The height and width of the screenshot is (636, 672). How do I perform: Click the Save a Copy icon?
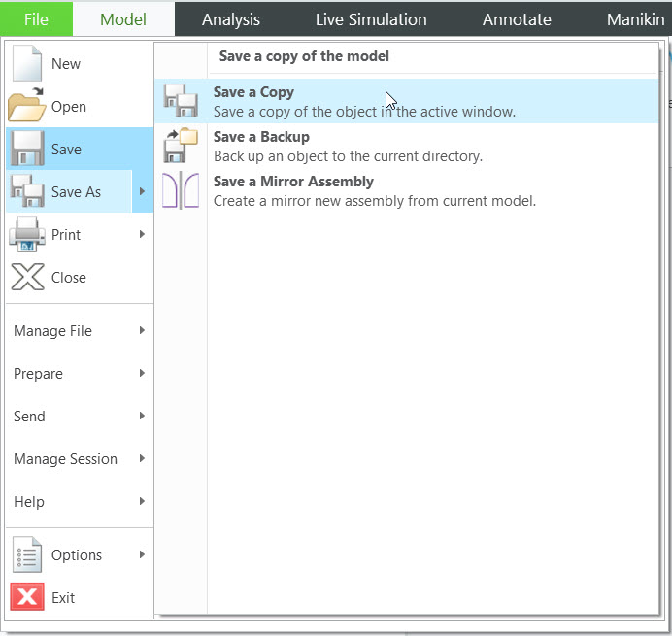(x=181, y=101)
